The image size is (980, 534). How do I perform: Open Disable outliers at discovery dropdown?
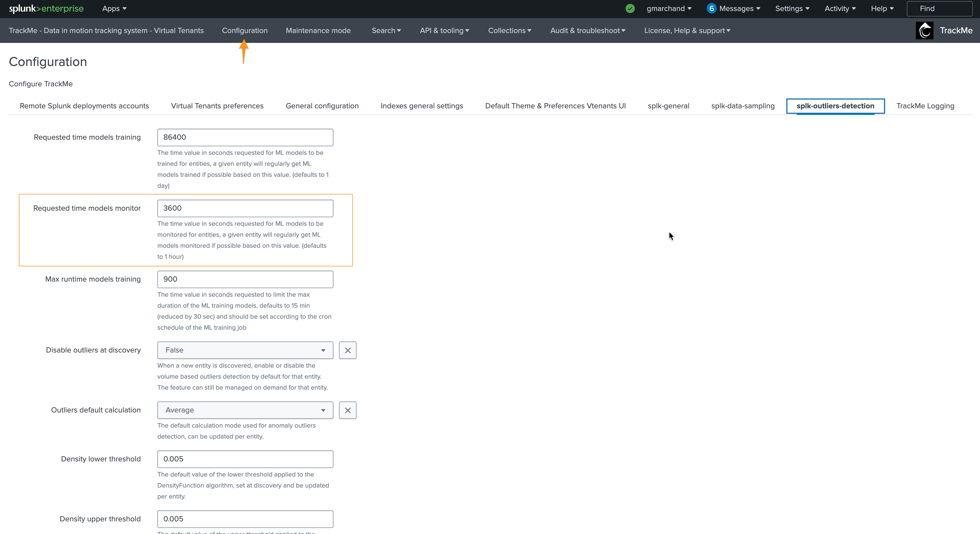(245, 350)
